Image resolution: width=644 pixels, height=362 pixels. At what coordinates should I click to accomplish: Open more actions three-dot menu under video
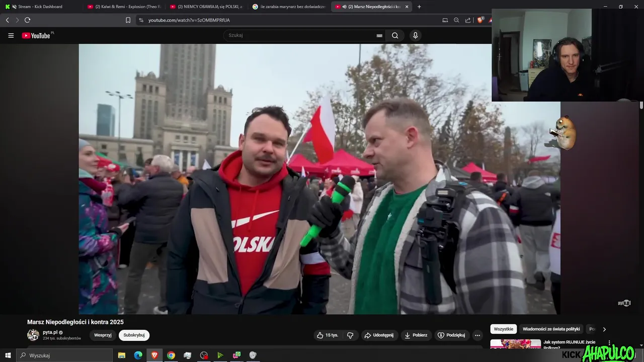477,335
